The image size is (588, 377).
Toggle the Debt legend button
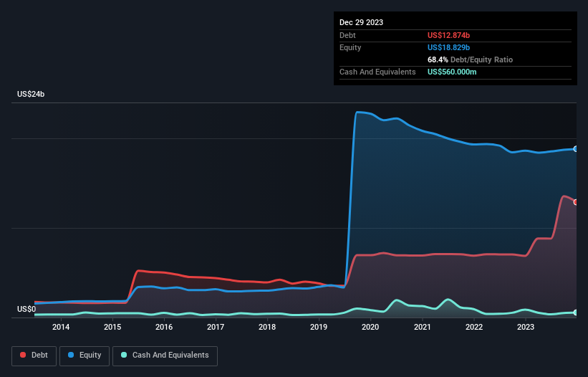click(34, 355)
